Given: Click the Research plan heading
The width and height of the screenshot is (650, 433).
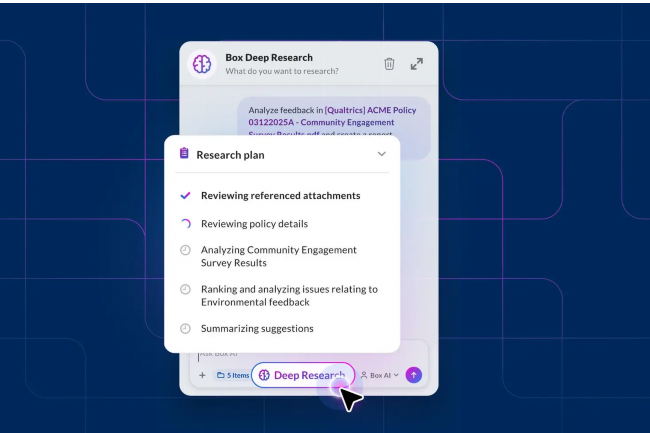Looking at the screenshot, I should point(230,155).
